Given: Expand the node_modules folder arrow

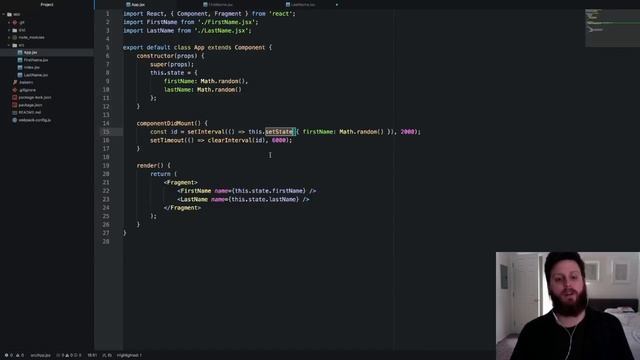Looking at the screenshot, I should pos(9,37).
